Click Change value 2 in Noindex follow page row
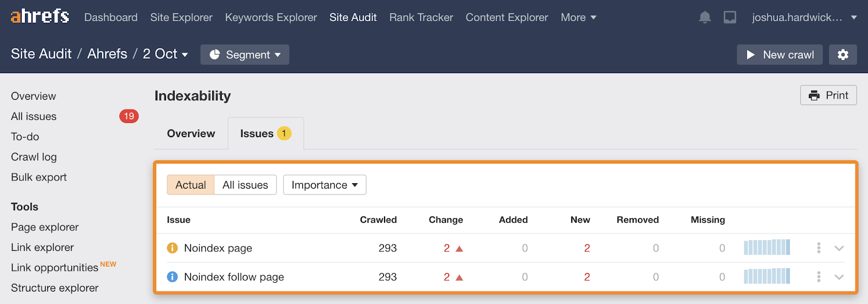Screen dimensions: 868x304 (447, 277)
